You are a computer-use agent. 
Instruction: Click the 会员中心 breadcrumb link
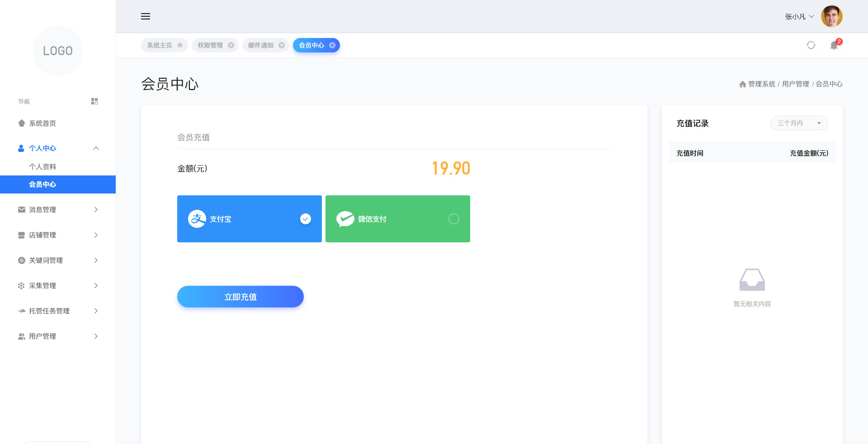coord(829,84)
